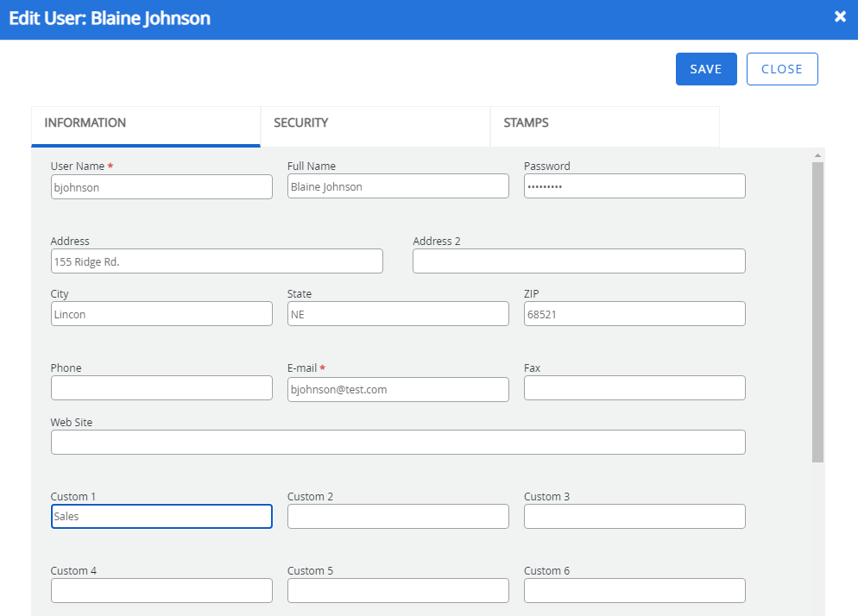Click the Close button
The image size is (858, 616).
tap(781, 69)
